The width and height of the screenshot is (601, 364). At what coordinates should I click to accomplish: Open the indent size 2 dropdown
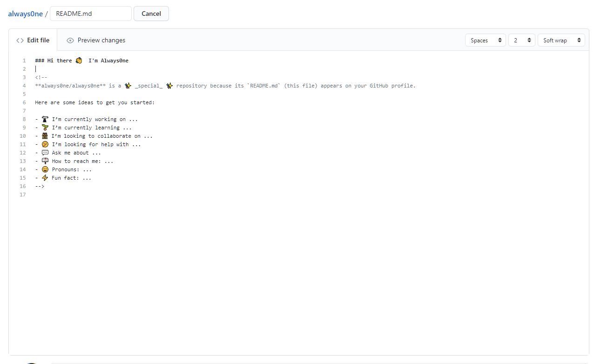tap(521, 40)
